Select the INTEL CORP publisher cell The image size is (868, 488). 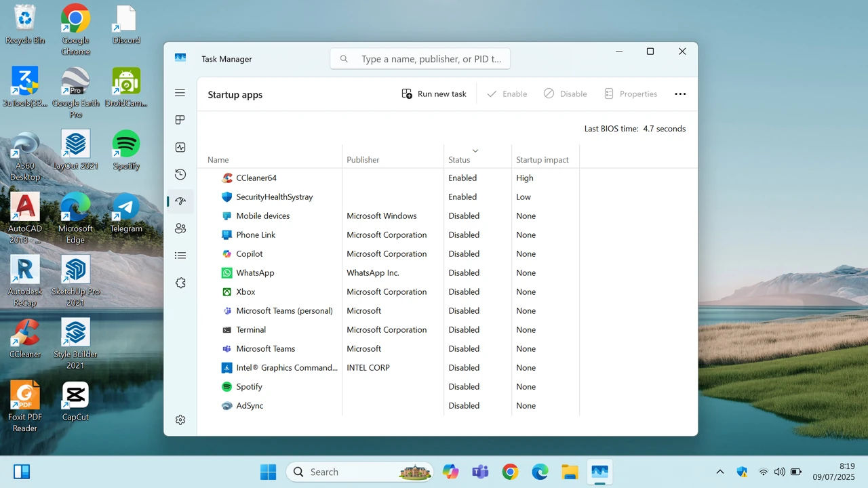pyautogui.click(x=368, y=368)
